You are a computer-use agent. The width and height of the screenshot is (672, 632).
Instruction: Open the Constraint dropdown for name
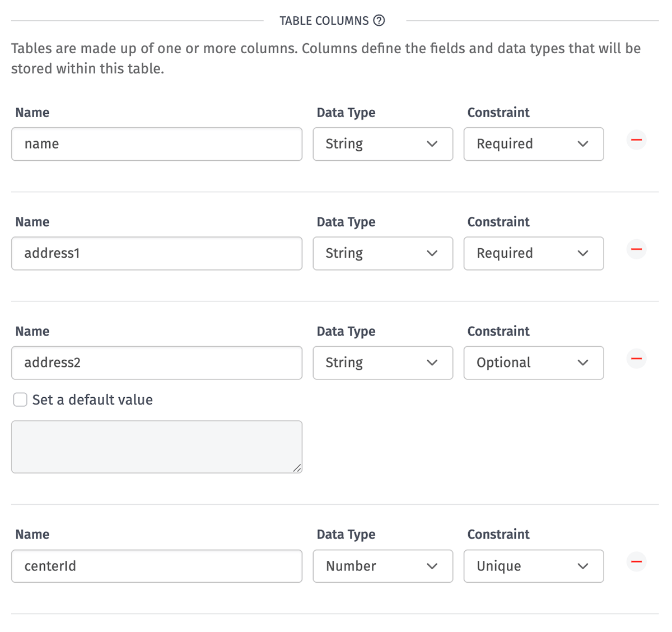(x=533, y=144)
